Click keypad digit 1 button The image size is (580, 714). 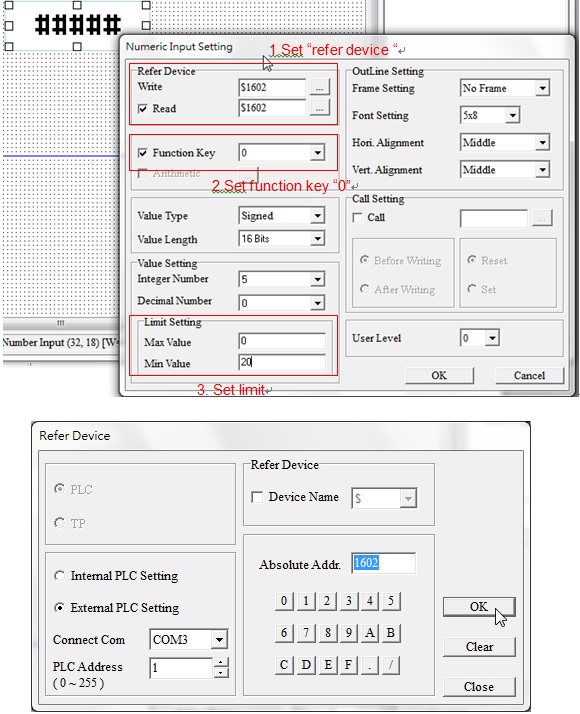[x=305, y=601]
